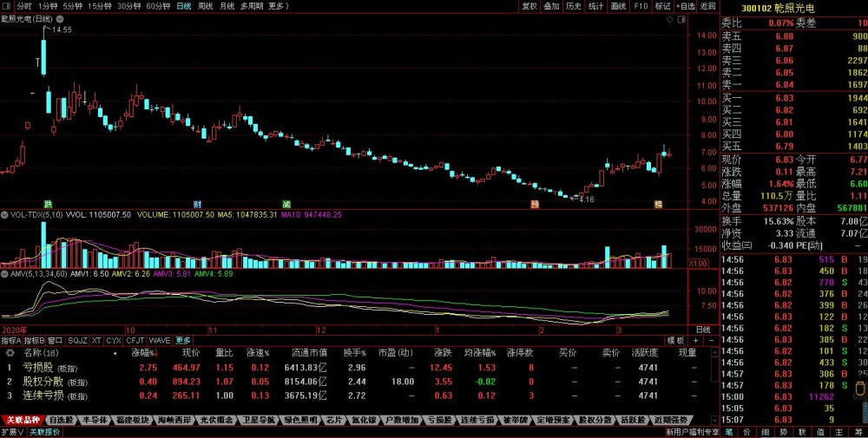Select the 半导体 sector tab at bottom
Image resolution: width=868 pixels, height=438 pixels.
[94, 420]
